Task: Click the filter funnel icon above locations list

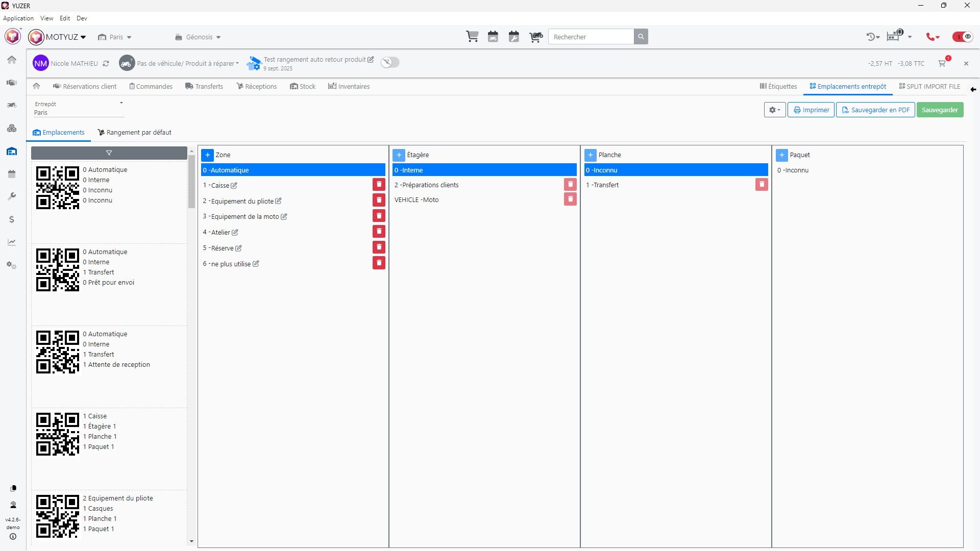Action: (109, 153)
